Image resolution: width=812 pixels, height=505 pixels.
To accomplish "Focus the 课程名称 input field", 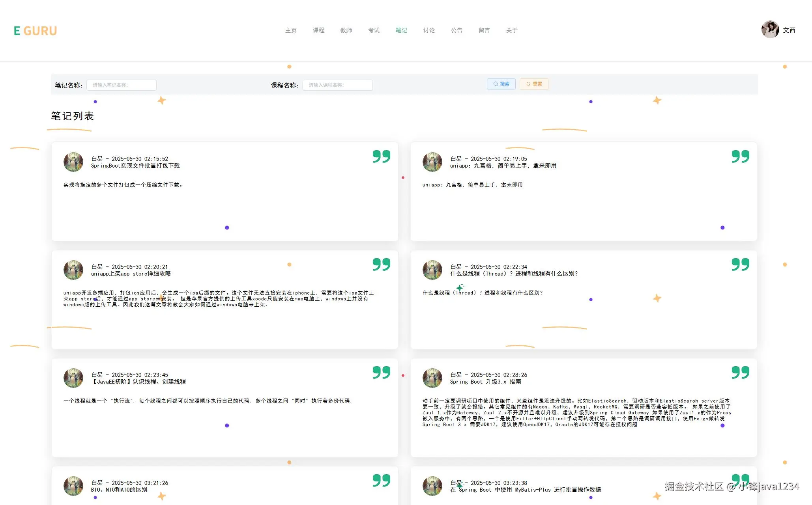I will [x=337, y=85].
